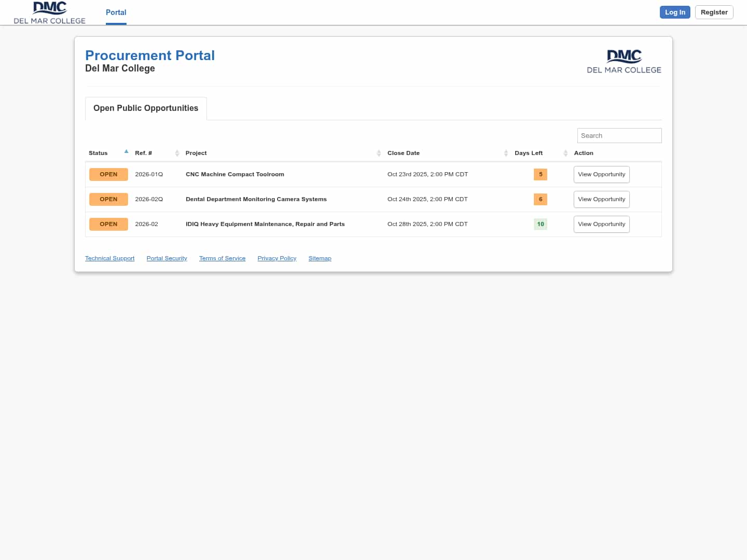The height and width of the screenshot is (560, 747).
Task: Sort by Close Date column arrows
Action: pyautogui.click(x=506, y=153)
